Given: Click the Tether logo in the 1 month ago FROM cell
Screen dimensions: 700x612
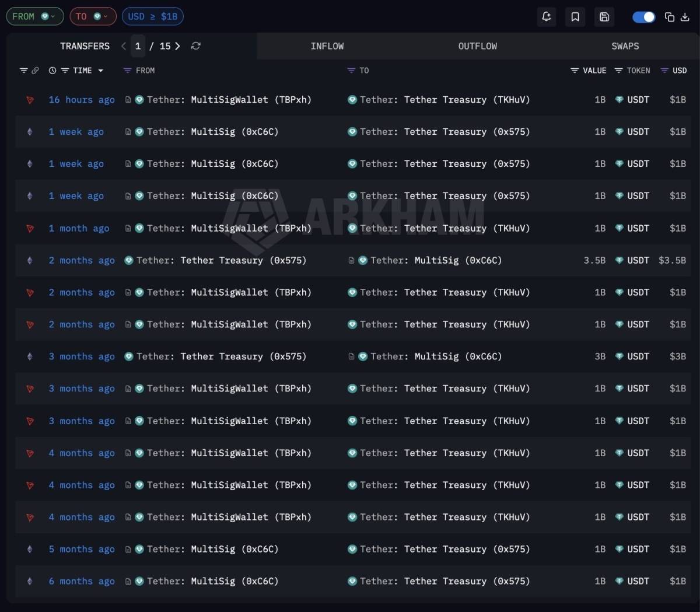Looking at the screenshot, I should 139,228.
